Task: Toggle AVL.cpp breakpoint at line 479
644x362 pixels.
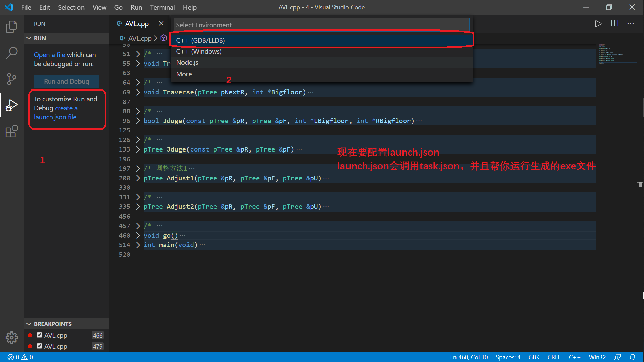Action: pyautogui.click(x=40, y=346)
